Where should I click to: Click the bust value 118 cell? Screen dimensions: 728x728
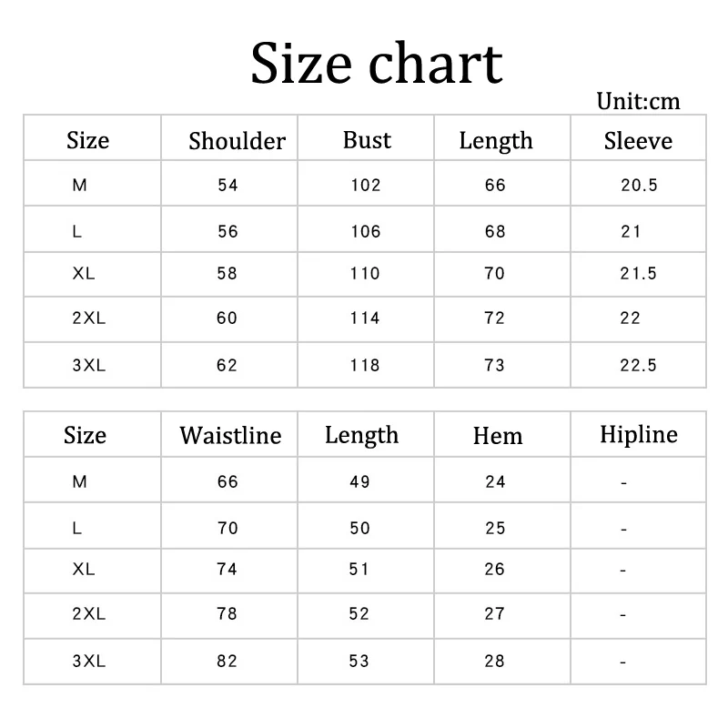[x=366, y=366]
